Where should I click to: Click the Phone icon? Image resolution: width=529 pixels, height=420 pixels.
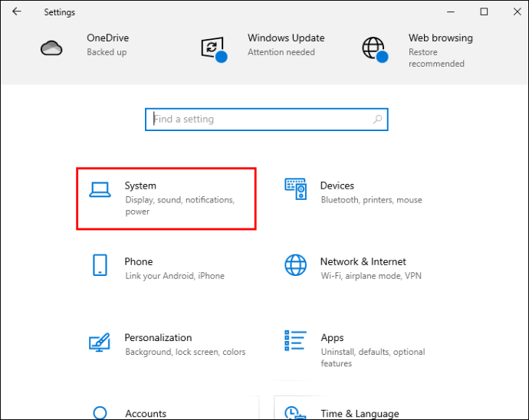[100, 265]
